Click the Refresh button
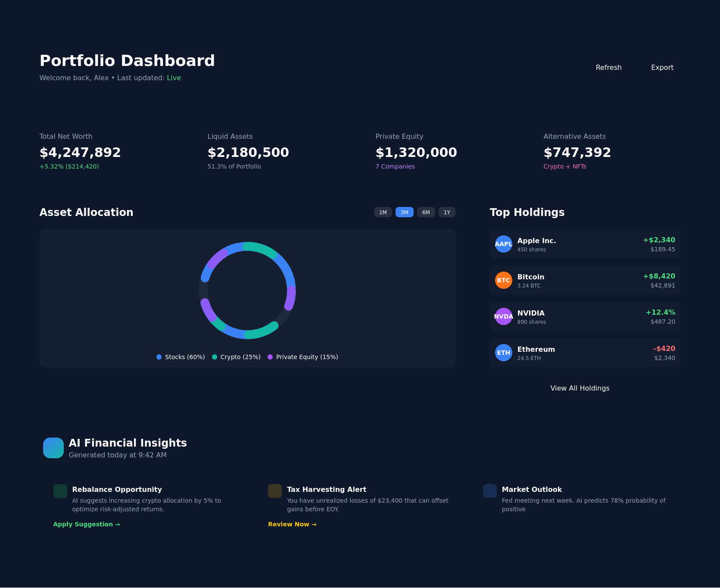 coord(608,67)
